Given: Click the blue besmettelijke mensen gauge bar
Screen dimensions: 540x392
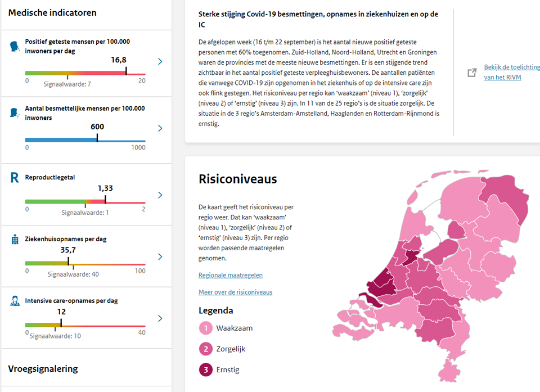Looking at the screenshot, I should (x=85, y=141).
